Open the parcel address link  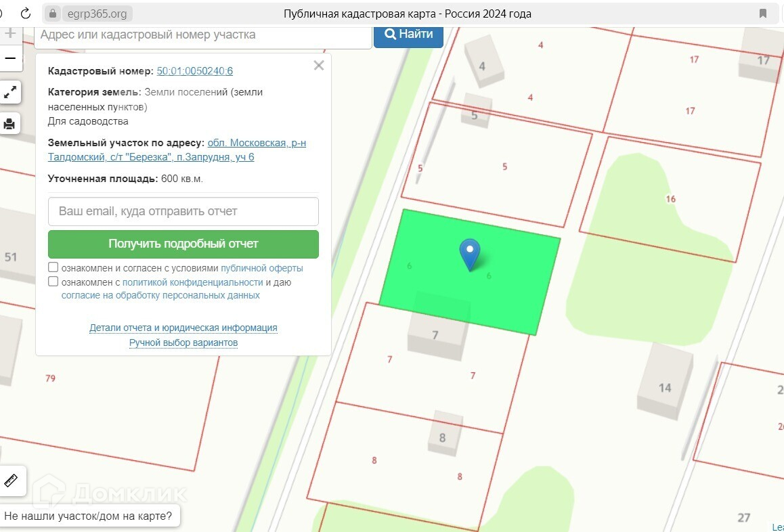pos(177,150)
